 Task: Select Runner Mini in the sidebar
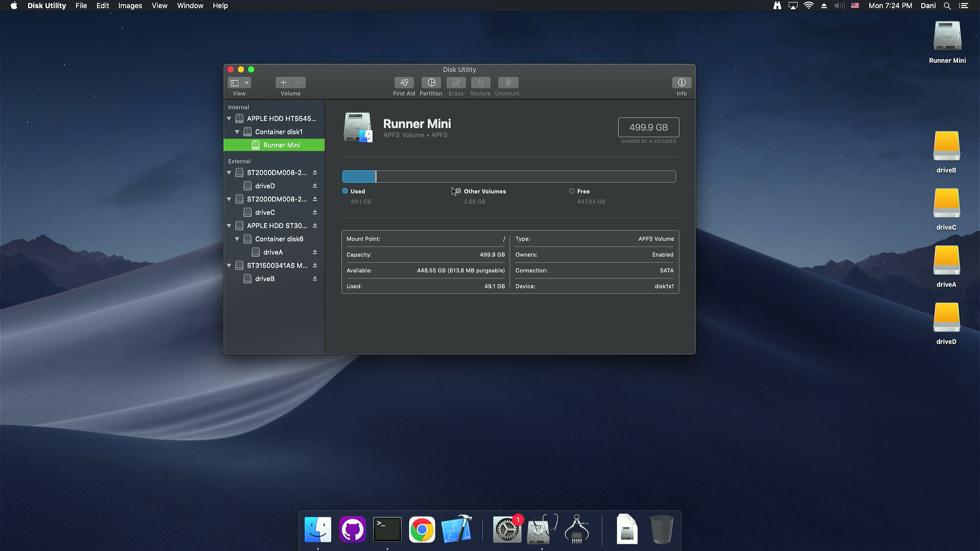tap(274, 145)
